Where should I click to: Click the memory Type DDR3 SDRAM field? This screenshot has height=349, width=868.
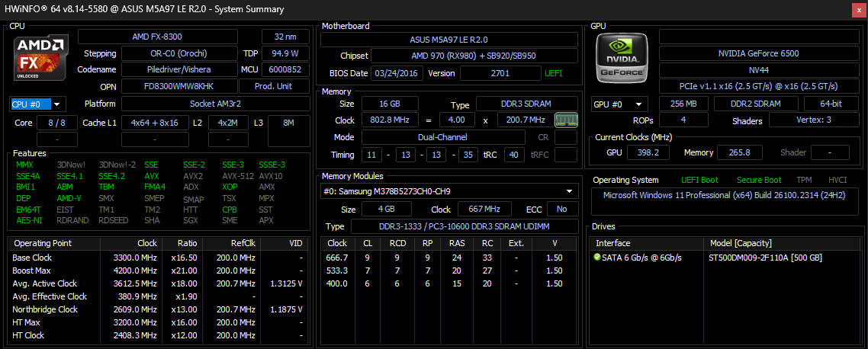click(527, 104)
